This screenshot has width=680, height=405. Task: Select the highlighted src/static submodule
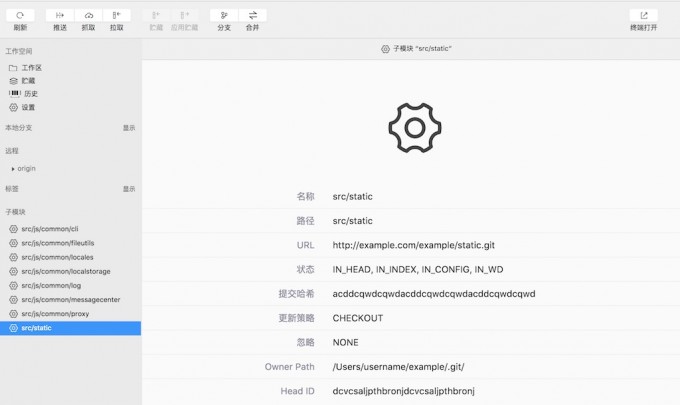pyautogui.click(x=70, y=328)
